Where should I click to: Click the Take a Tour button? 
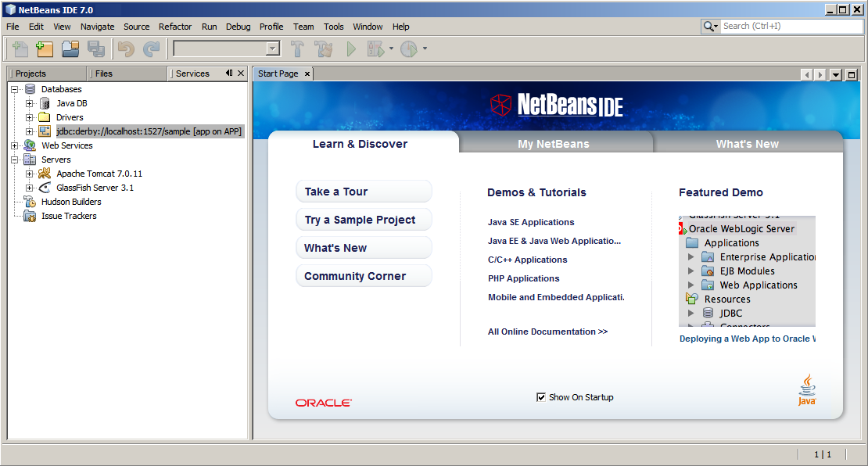click(364, 192)
